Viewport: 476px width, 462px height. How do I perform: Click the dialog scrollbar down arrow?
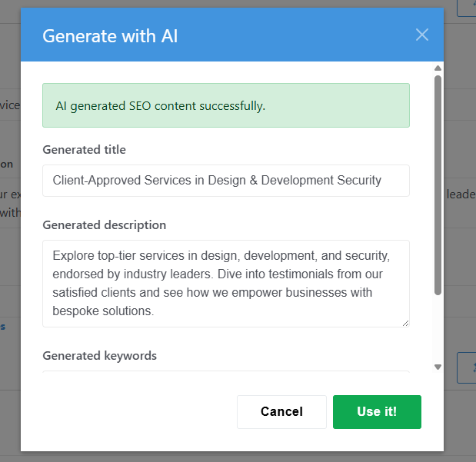point(438,367)
